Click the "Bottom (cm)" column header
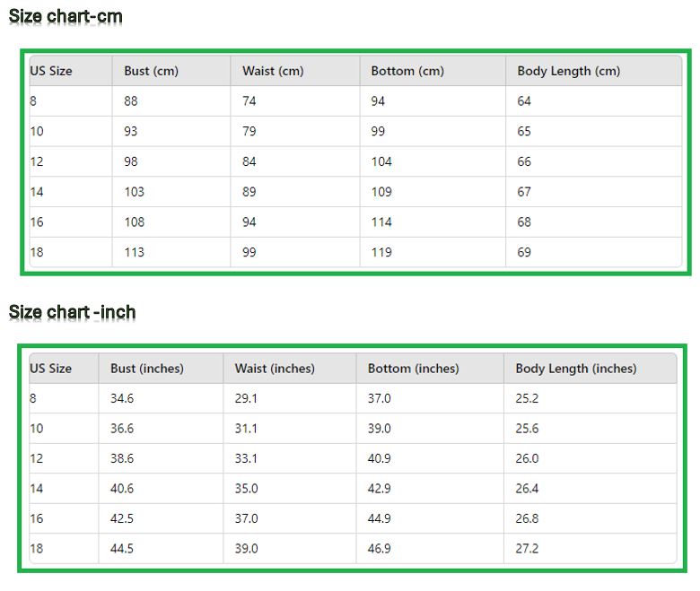The width and height of the screenshot is (700, 591). pos(407,71)
